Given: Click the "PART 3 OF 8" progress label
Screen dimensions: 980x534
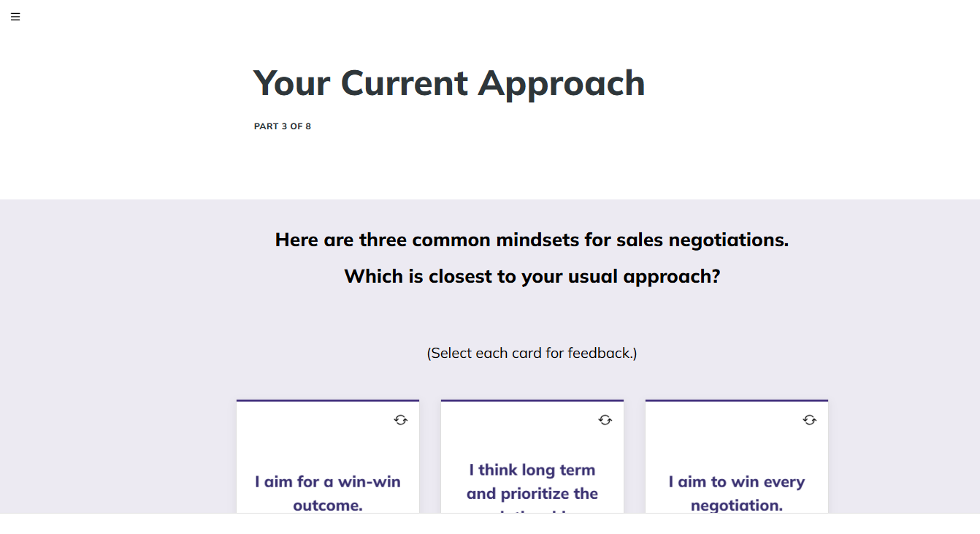Looking at the screenshot, I should point(283,126).
